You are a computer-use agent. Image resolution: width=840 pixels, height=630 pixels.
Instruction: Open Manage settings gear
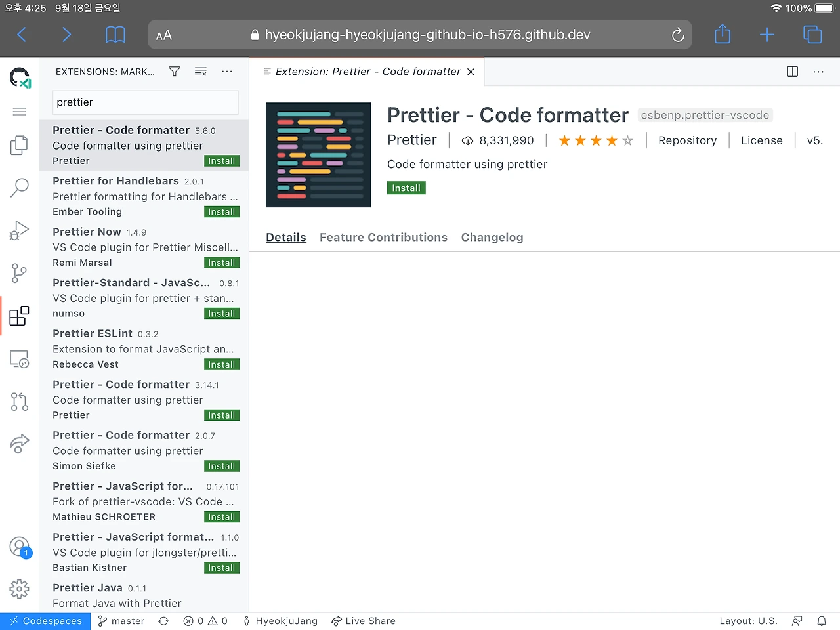point(20,589)
